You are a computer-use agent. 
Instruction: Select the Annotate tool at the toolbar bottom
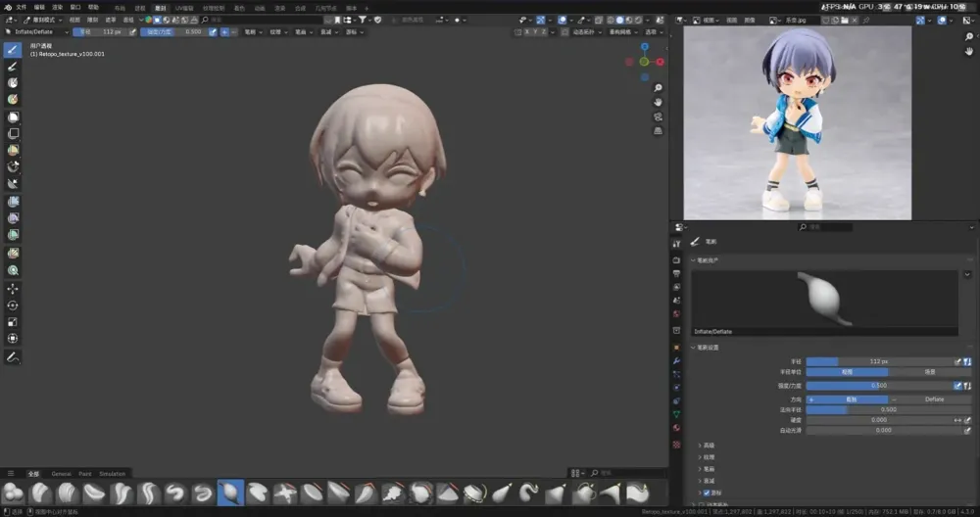coord(14,357)
